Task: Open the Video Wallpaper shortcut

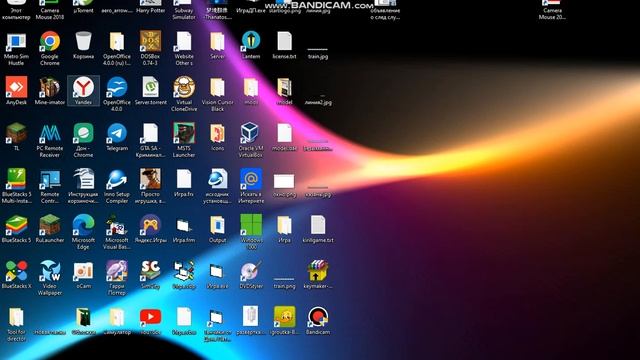Action: pyautogui.click(x=50, y=278)
